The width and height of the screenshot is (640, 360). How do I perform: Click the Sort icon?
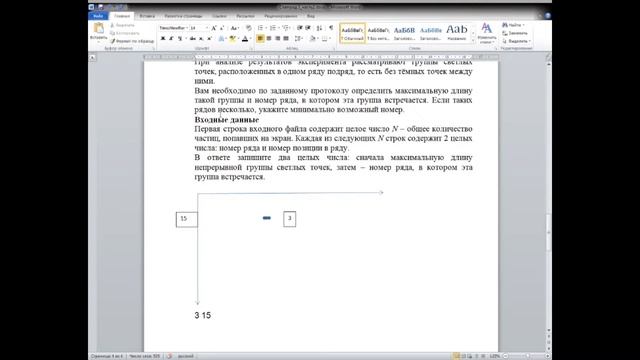(x=319, y=28)
